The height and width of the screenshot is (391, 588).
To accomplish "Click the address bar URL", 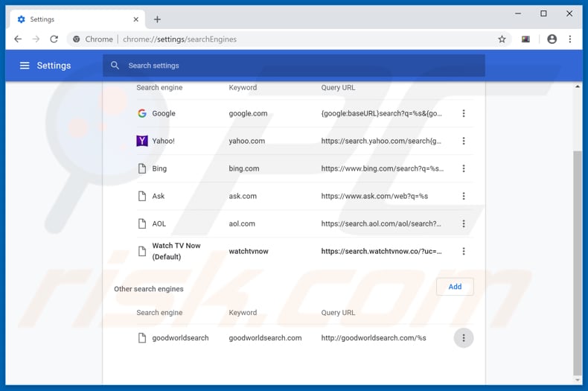I will [x=179, y=39].
